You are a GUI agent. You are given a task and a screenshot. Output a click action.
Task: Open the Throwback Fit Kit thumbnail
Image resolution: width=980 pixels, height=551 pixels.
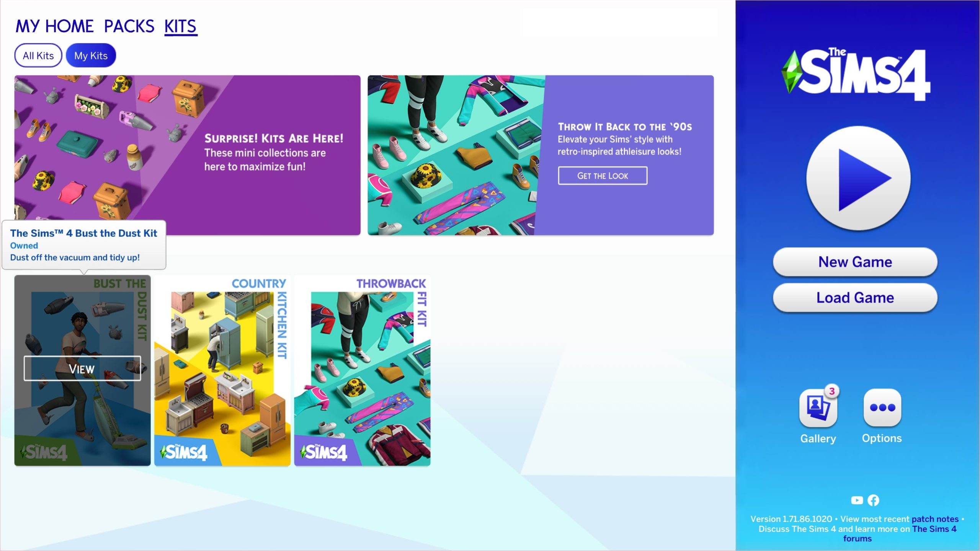(x=362, y=370)
